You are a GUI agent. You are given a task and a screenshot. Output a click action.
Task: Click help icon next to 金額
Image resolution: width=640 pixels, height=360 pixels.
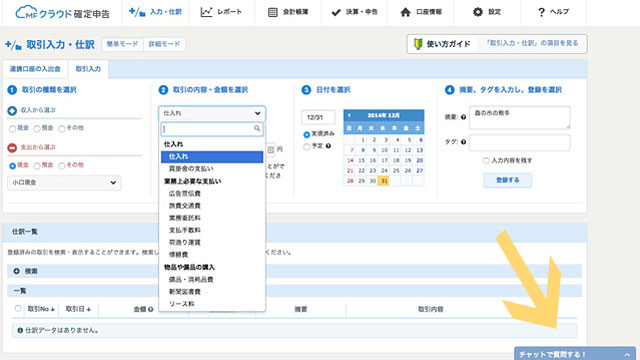coord(151,310)
